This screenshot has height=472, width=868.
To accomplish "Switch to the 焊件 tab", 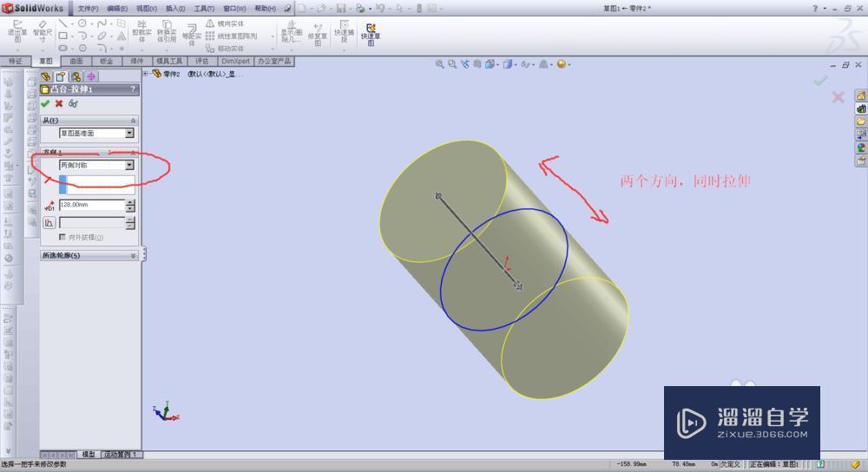I will click(x=136, y=61).
